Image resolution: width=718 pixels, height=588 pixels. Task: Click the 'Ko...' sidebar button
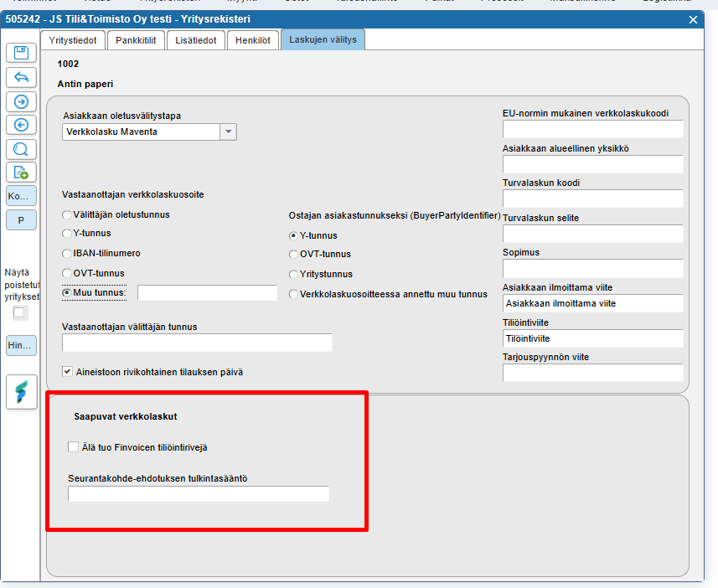21,196
